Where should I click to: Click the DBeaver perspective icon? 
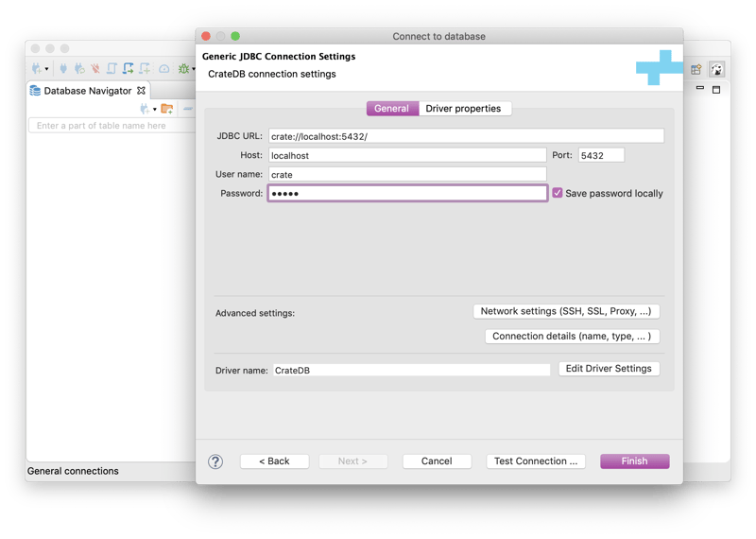pyautogui.click(x=716, y=69)
